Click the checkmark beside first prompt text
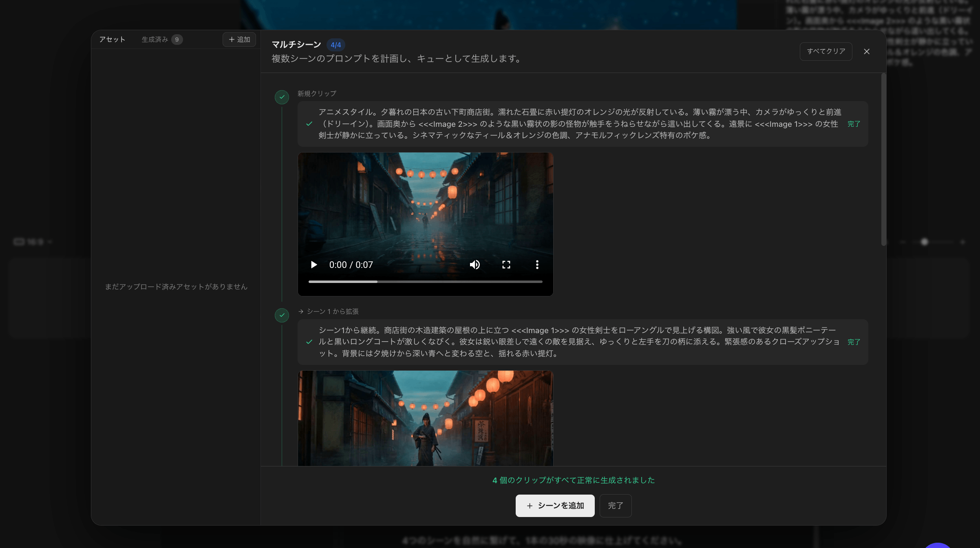 pos(309,124)
